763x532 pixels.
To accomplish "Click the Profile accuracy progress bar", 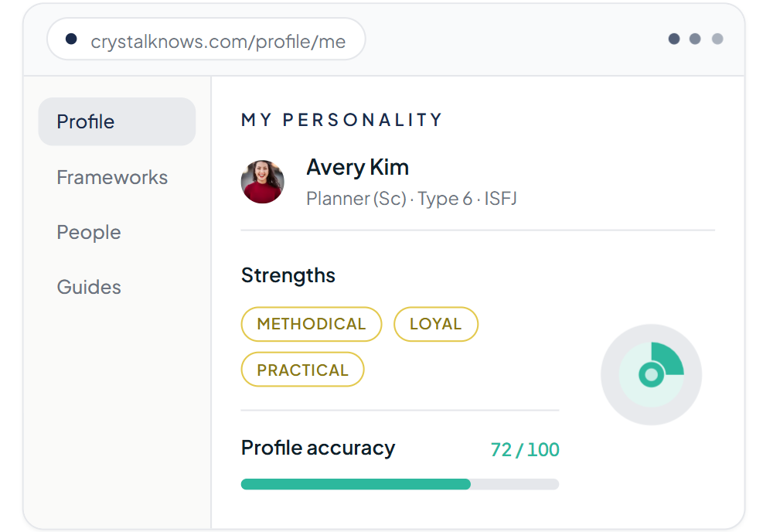I will (x=400, y=484).
